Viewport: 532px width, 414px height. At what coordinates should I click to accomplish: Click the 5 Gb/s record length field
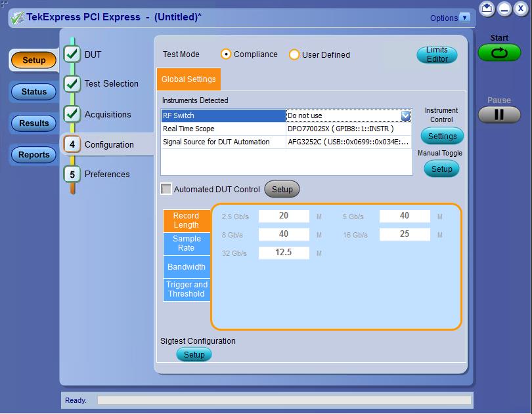(x=405, y=216)
